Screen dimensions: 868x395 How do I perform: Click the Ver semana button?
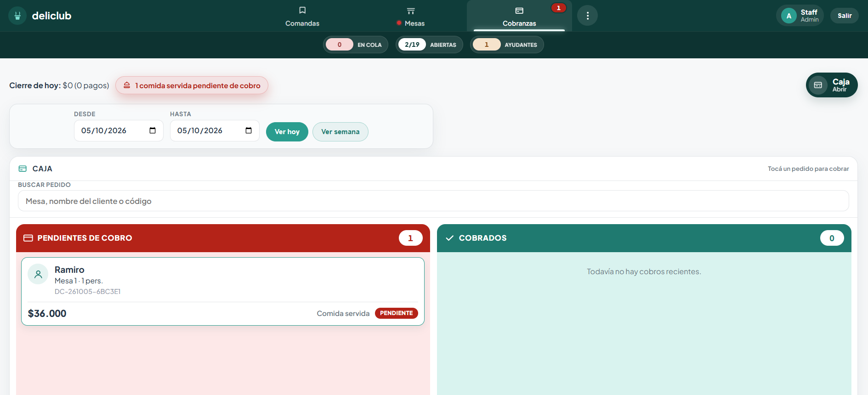click(340, 132)
